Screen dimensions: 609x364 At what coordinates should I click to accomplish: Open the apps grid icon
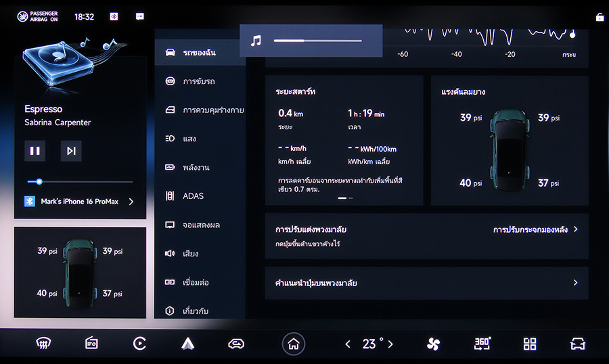[x=530, y=344]
